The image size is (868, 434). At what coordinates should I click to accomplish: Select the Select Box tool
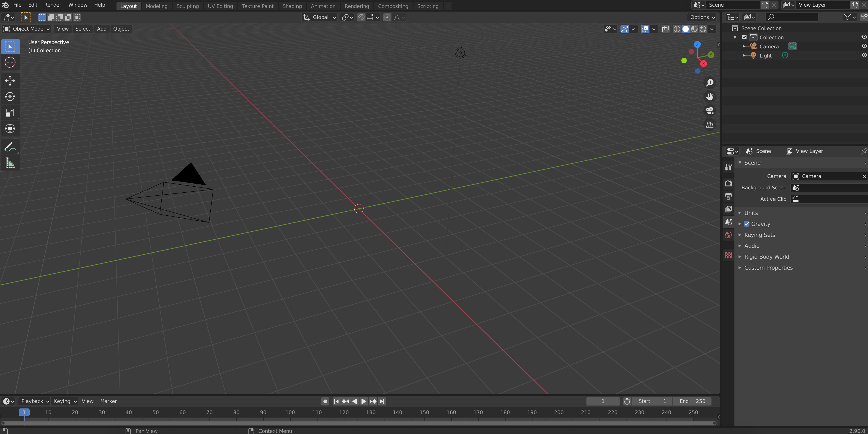(10, 47)
